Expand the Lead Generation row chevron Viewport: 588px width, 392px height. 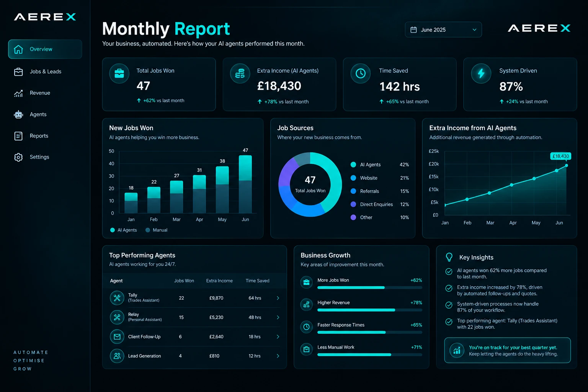[278, 356]
